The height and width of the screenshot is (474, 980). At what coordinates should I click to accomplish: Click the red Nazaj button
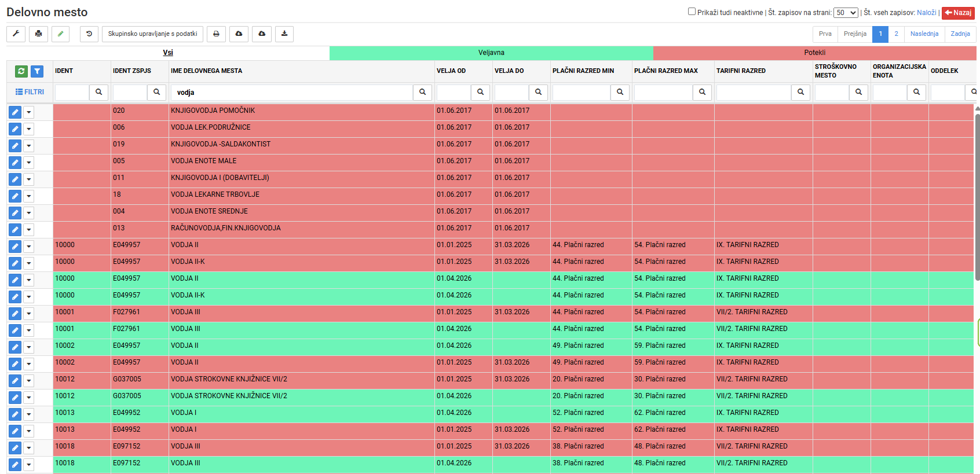[x=958, y=13]
